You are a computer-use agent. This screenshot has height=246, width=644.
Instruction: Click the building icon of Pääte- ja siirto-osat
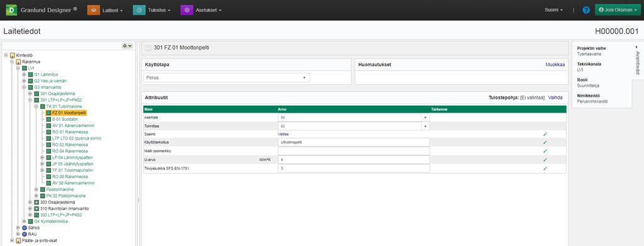coord(18,240)
